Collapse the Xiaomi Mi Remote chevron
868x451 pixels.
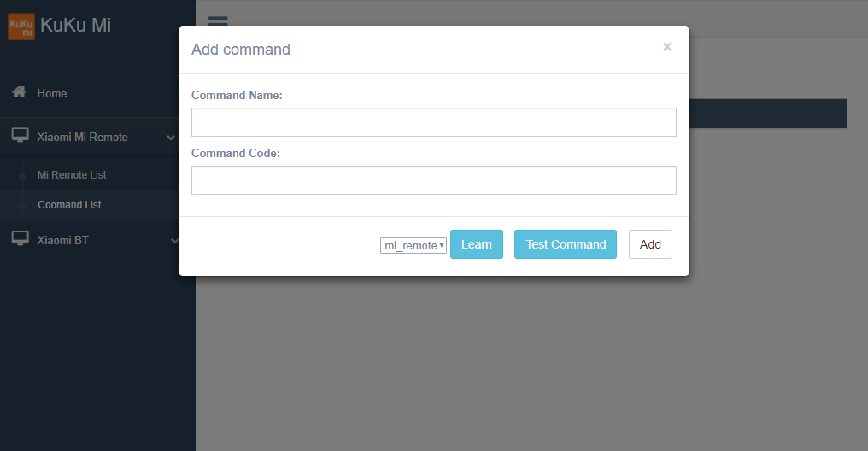[x=172, y=137]
